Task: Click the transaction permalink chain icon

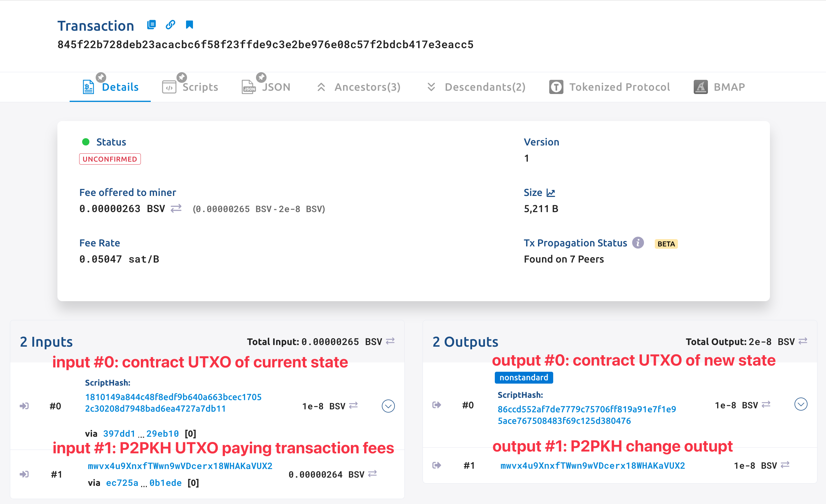Action: [x=170, y=25]
